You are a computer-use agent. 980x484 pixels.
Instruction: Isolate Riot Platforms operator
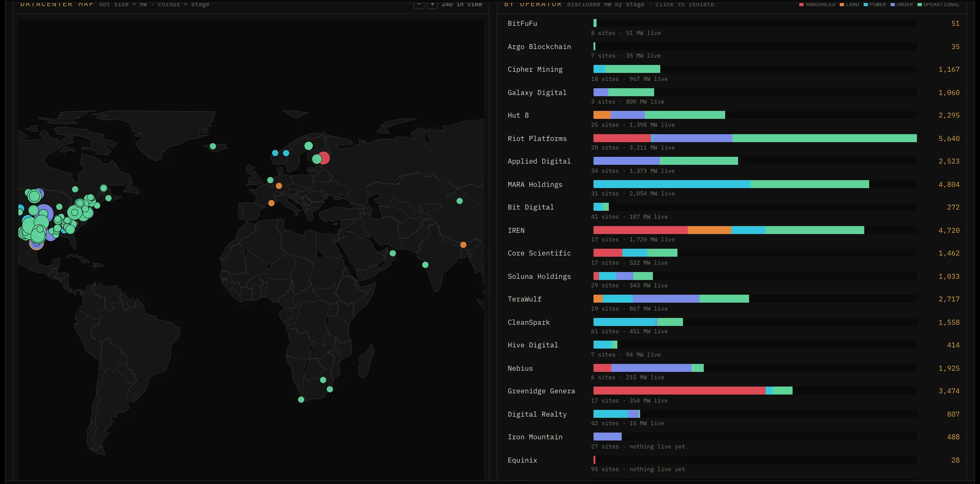coord(733,143)
